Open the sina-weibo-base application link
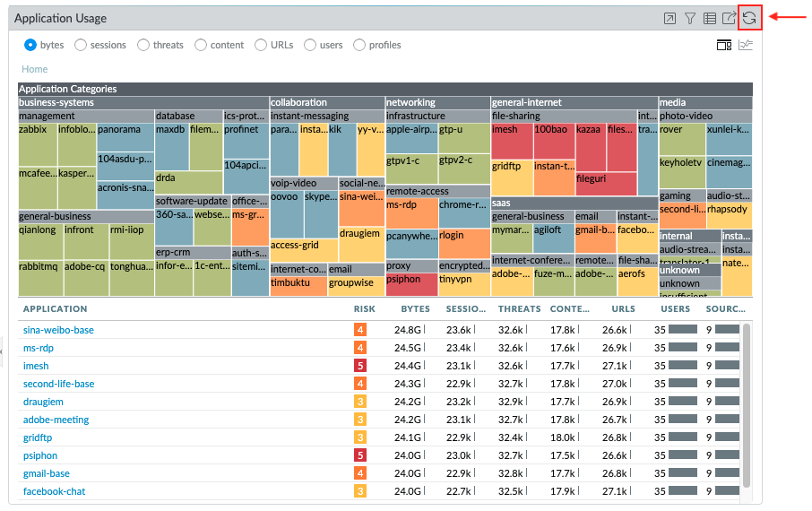The height and width of the screenshot is (511, 812). point(58,330)
